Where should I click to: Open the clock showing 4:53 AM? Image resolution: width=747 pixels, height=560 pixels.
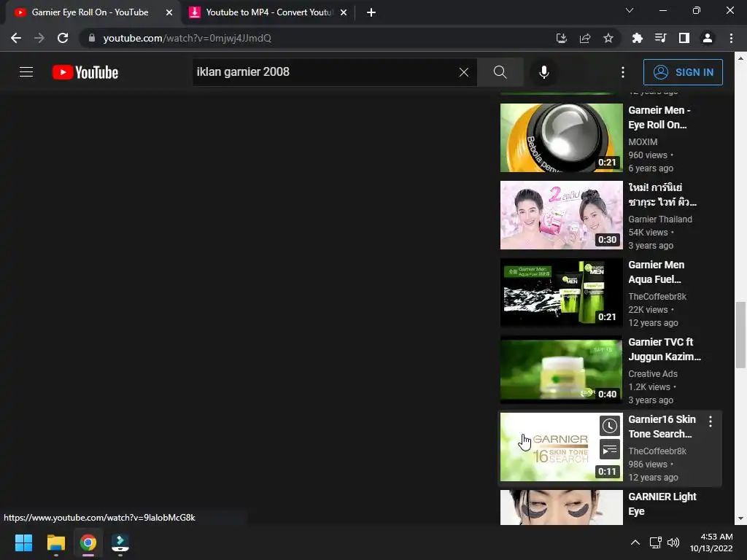point(711,542)
